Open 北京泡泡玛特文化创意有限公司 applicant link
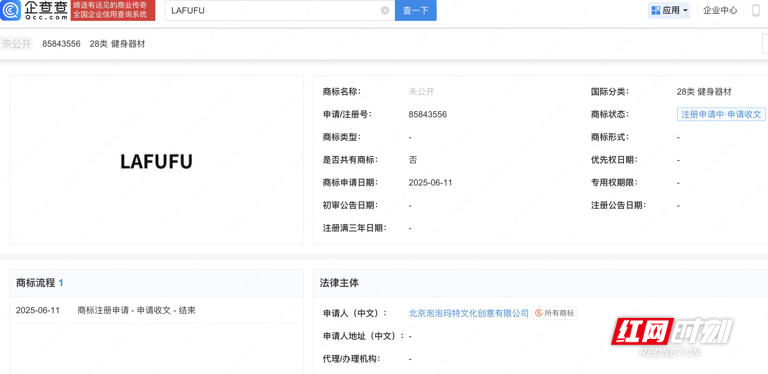Image resolution: width=768 pixels, height=374 pixels. click(x=469, y=313)
